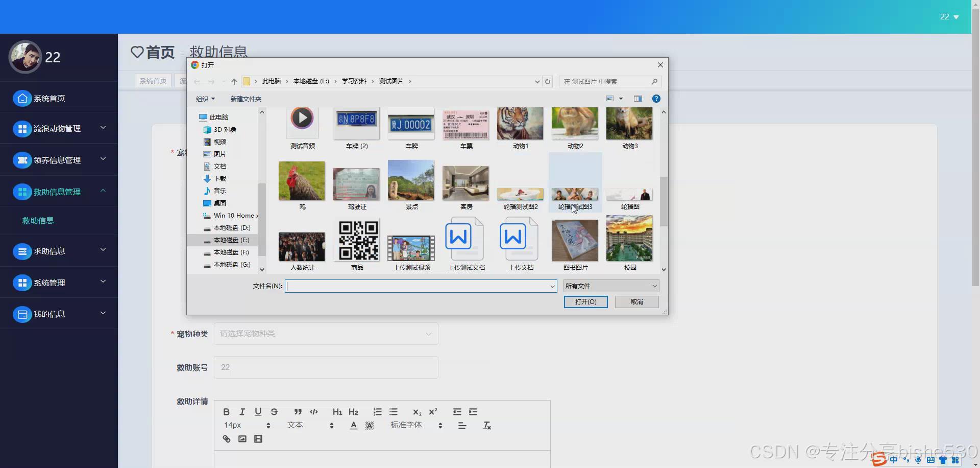Viewport: 980px width, 468px height.
Task: Expand 系统管理 sidebar menu
Action: pyautogui.click(x=59, y=283)
